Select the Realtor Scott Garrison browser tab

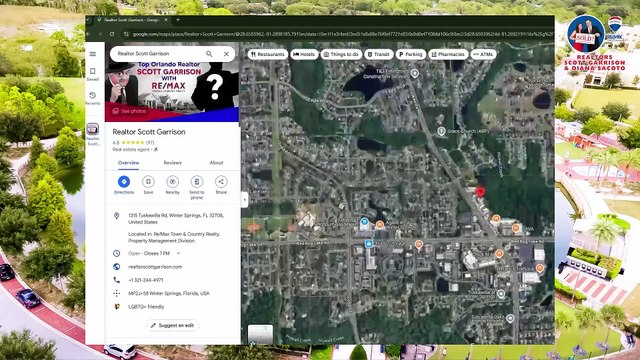click(x=131, y=20)
